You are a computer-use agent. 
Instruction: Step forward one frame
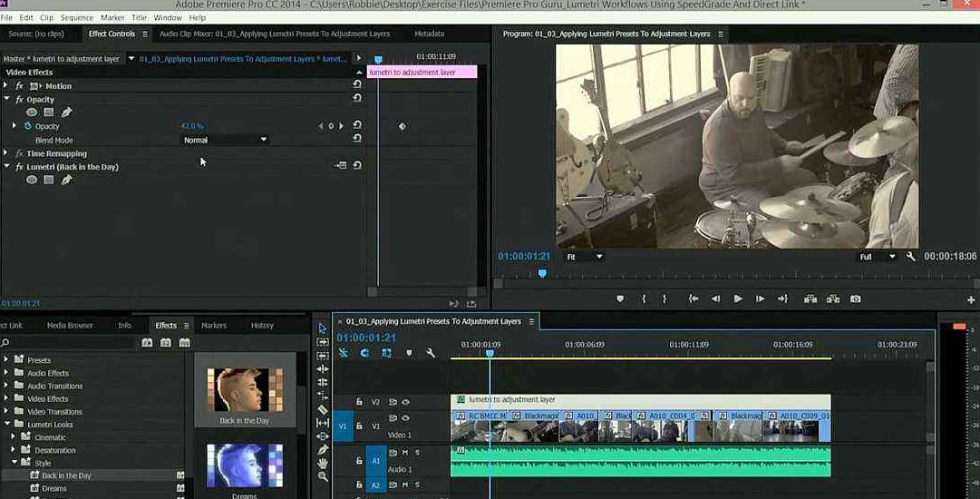tap(760, 298)
